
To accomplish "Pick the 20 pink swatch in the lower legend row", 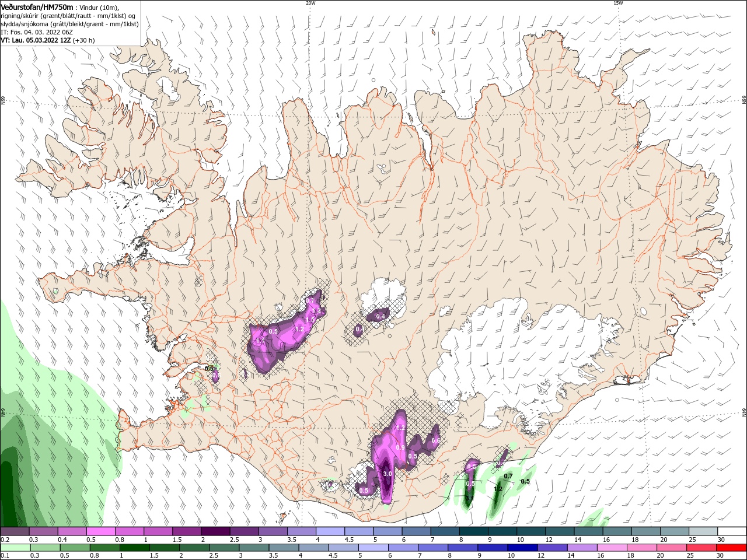I will [x=672, y=548].
